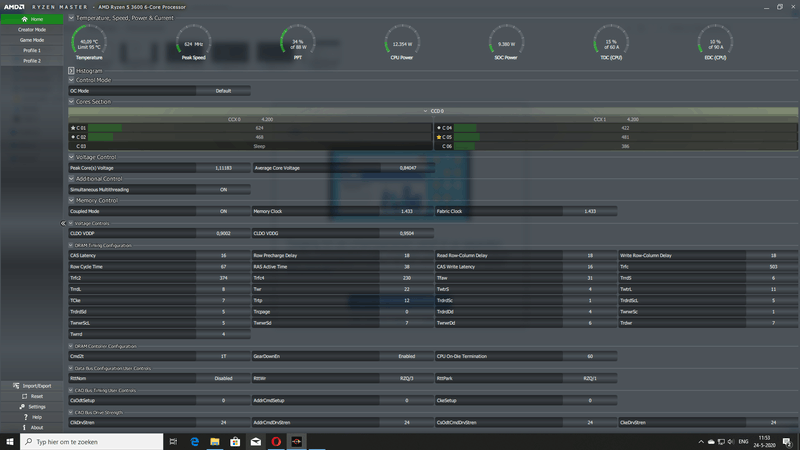The image size is (800, 450).
Task: Open the Profile 1 tab
Action: [x=32, y=51]
